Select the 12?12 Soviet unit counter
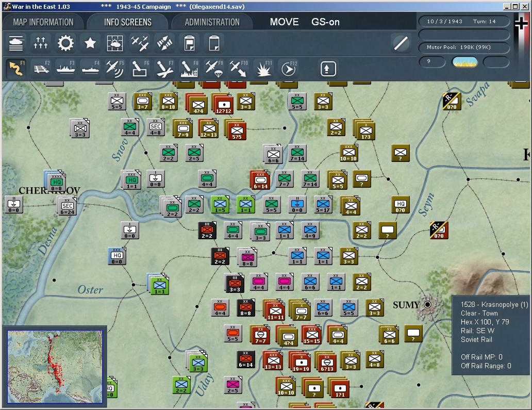Screen dimensions: 532x410 click(x=224, y=105)
